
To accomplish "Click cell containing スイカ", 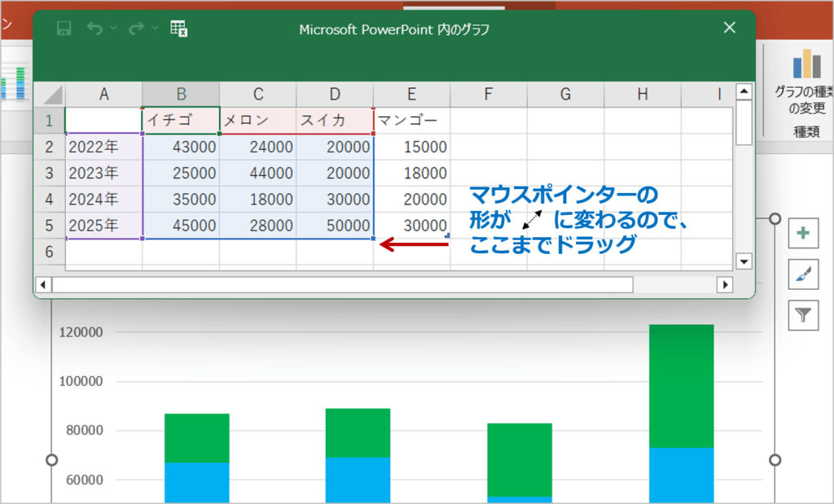I will click(335, 121).
